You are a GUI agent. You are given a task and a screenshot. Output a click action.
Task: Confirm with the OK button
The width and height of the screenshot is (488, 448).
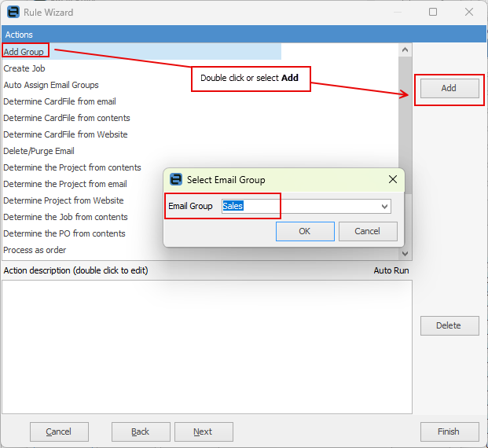(x=305, y=231)
